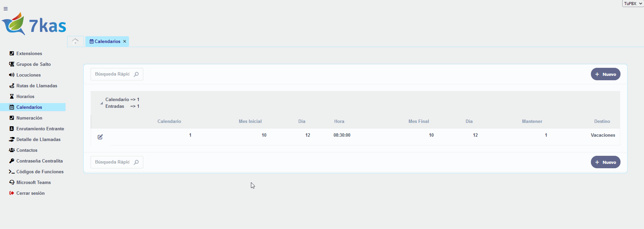Focus the top Búsqueda Rápida field
The height and width of the screenshot is (229, 644).
point(112,74)
